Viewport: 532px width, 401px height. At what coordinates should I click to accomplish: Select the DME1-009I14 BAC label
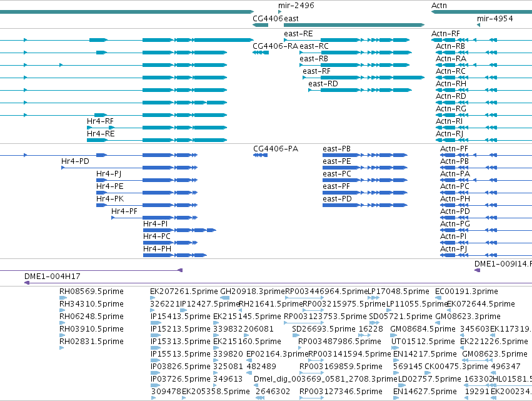pos(503,264)
